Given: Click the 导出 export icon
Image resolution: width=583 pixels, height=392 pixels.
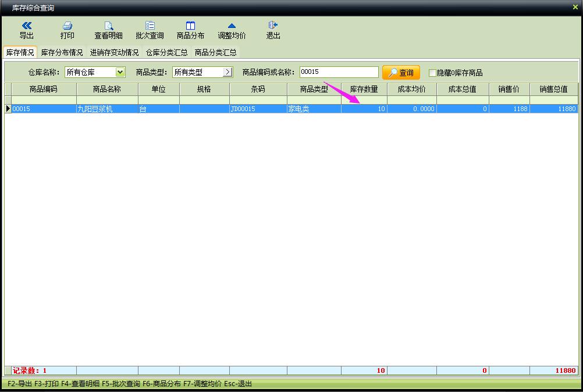Looking at the screenshot, I should click(27, 25).
